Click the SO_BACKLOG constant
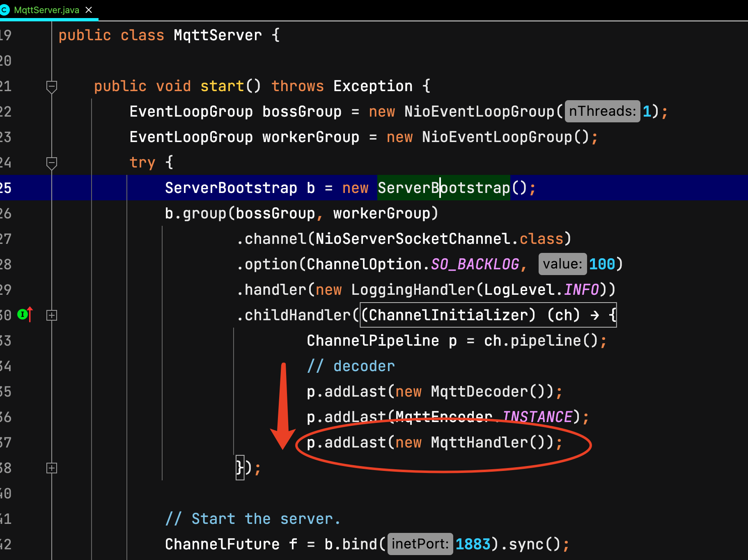The image size is (748, 560). click(x=475, y=264)
